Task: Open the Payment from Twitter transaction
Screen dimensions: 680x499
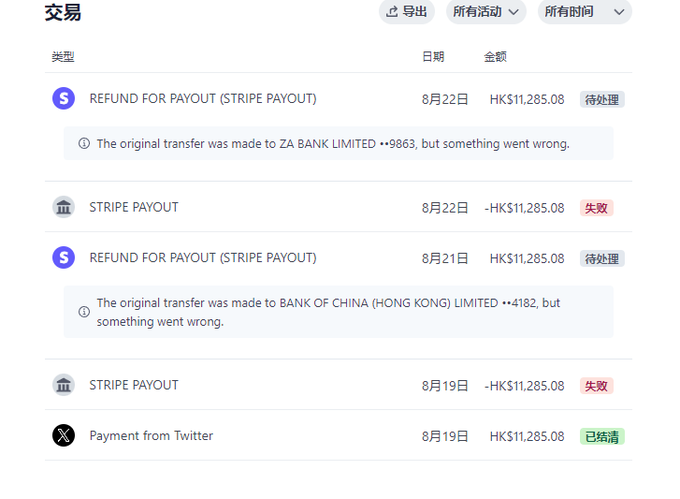Action: (x=338, y=435)
